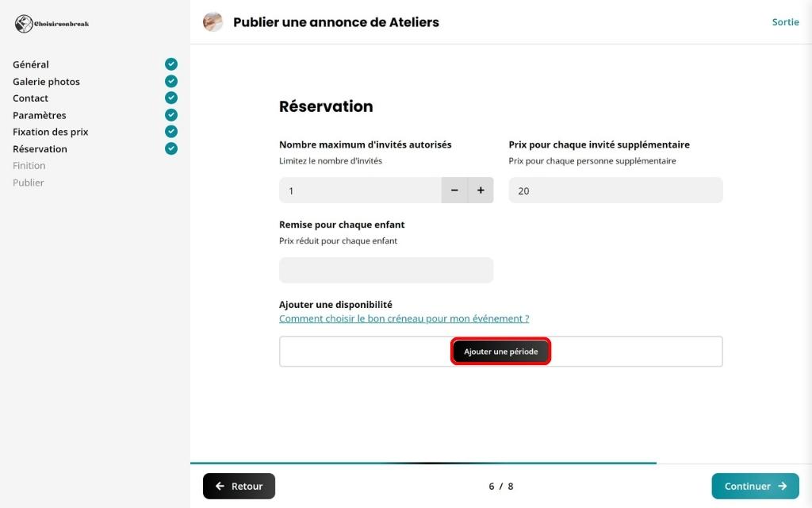Image resolution: width=812 pixels, height=508 pixels.
Task: Click the Réservation step checkmark icon
Action: 171,148
